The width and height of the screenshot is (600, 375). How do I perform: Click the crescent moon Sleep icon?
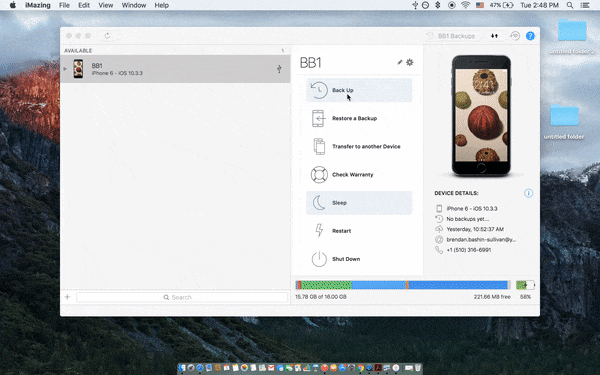(x=319, y=203)
